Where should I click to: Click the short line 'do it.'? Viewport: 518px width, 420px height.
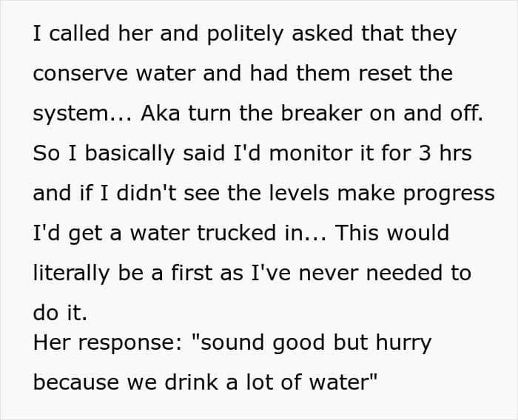point(60,312)
